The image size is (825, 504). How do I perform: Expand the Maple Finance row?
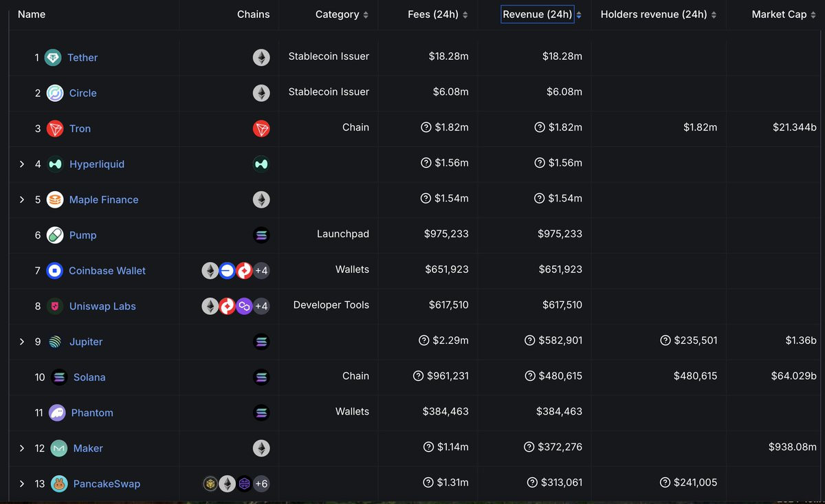22,199
